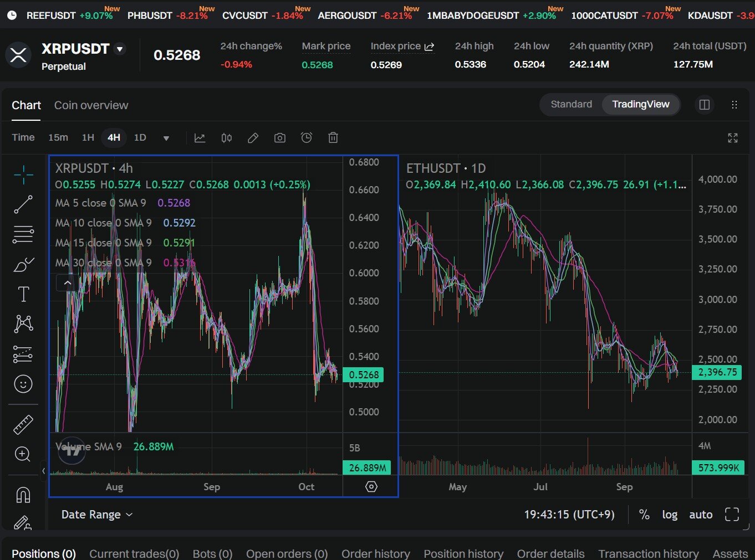Click the pencil drawing toolbar icon
The width and height of the screenshot is (755, 560).
pos(253,138)
